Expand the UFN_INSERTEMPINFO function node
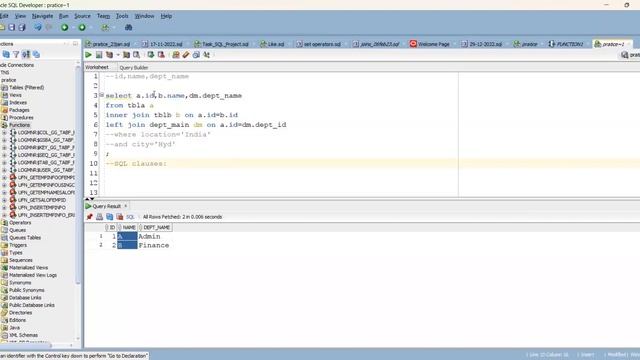The image size is (640, 360). tap(4, 208)
